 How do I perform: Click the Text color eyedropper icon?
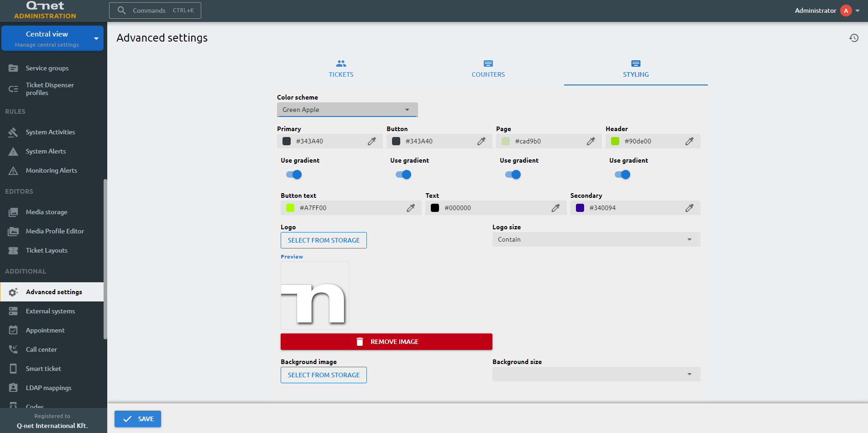(x=555, y=208)
